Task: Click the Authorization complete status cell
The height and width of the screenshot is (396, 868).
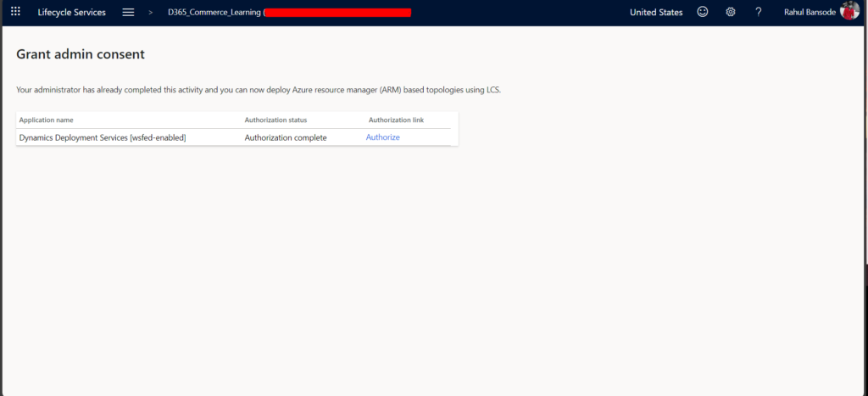Action: tap(286, 138)
